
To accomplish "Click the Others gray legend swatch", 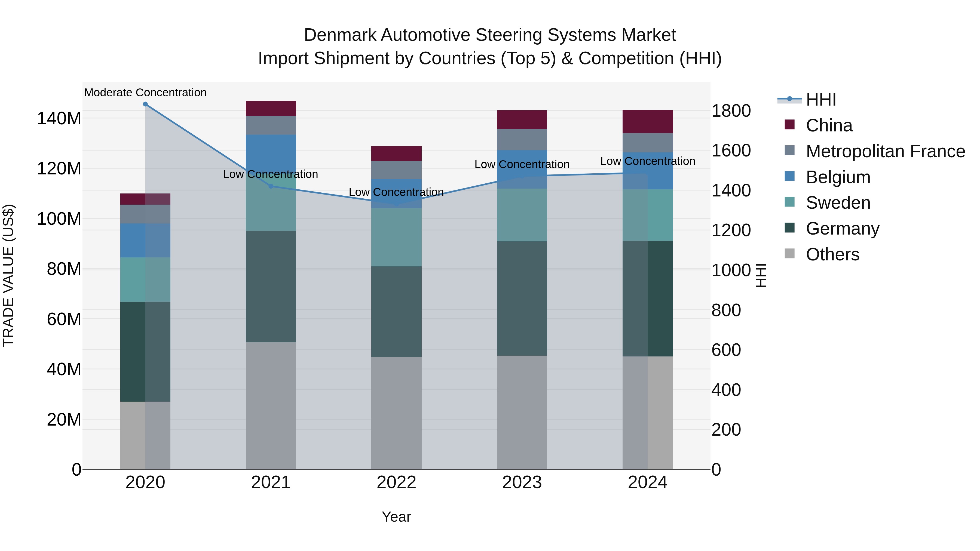I will [x=789, y=253].
